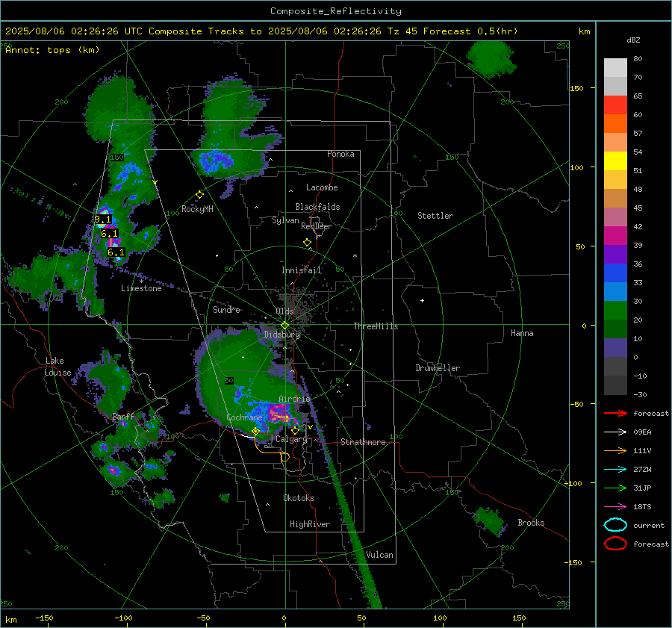The width and height of the screenshot is (672, 628).
Task: Click the Composite_Reflectivity title
Action: (x=335, y=11)
